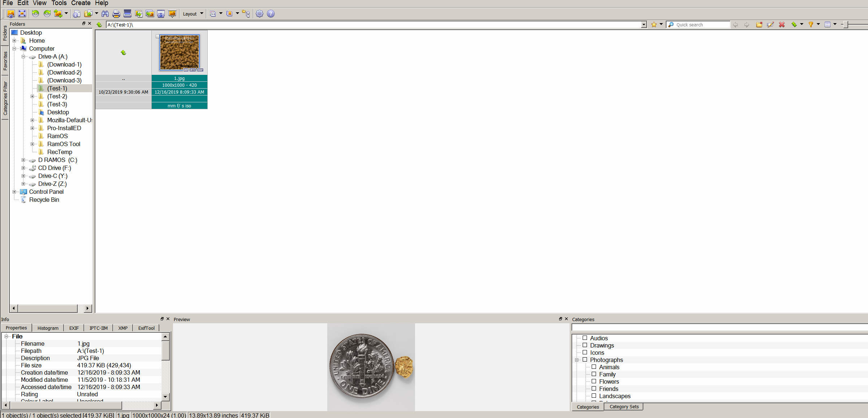Click the rotate left toolbar icon

pos(35,14)
